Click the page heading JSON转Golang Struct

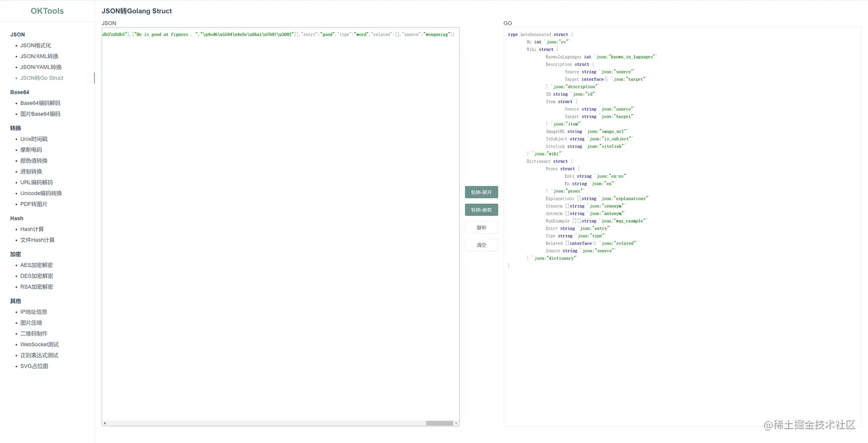tap(137, 11)
